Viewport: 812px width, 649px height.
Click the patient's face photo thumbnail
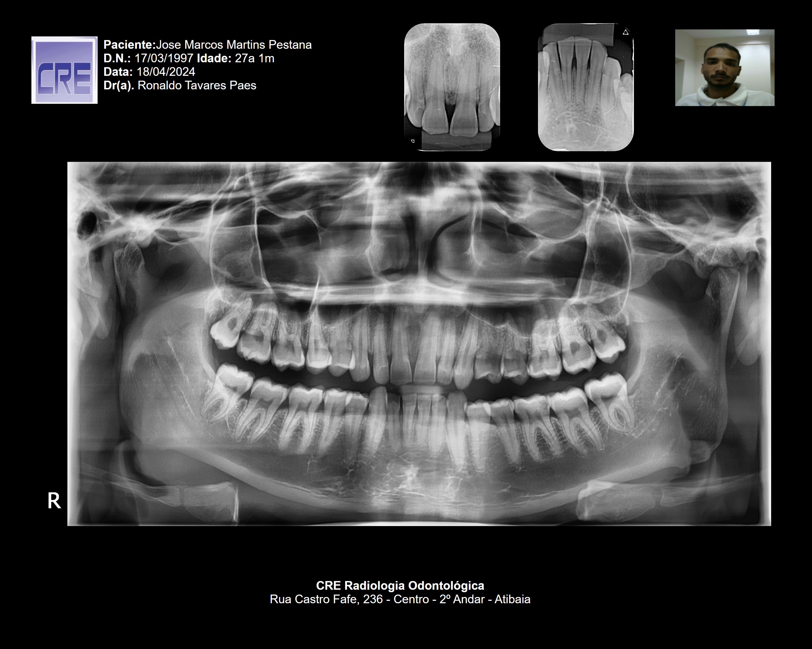724,68
